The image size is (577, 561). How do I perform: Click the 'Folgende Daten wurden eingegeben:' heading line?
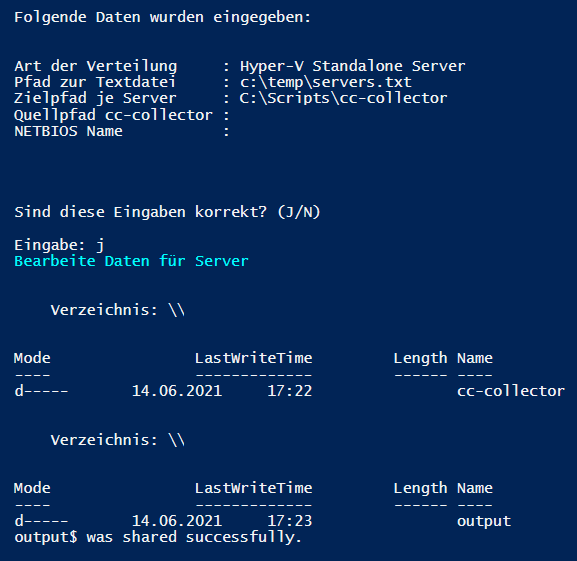coord(163,17)
